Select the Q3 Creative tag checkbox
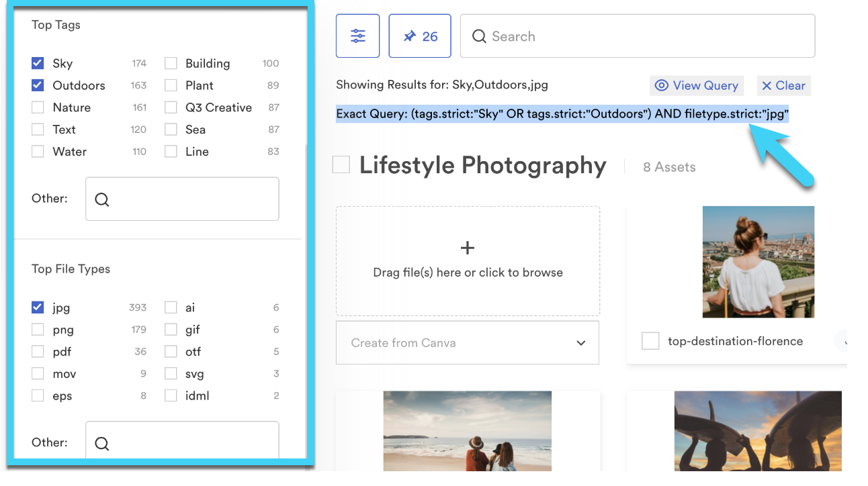This screenshot has width=868, height=486. tap(171, 107)
